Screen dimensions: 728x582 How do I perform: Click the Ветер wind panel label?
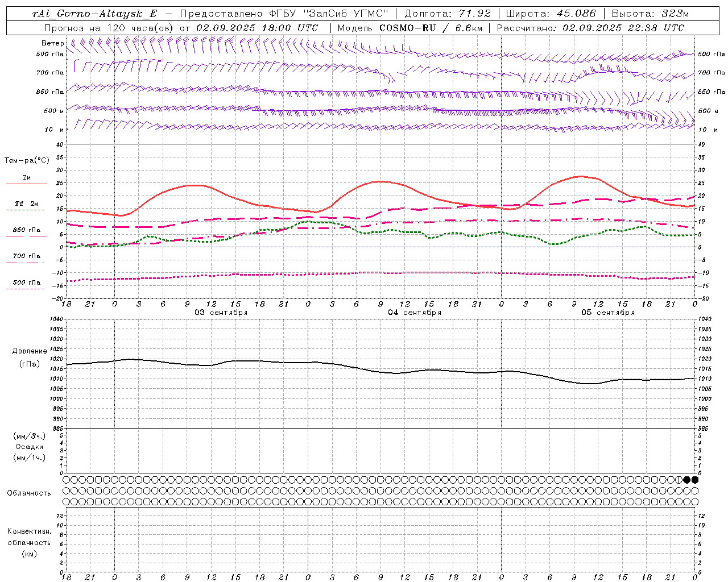point(53,43)
